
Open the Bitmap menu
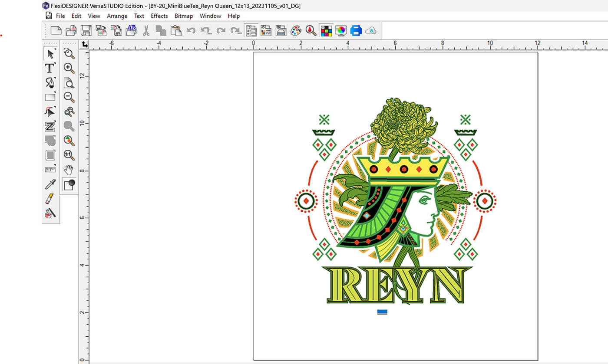tap(184, 16)
